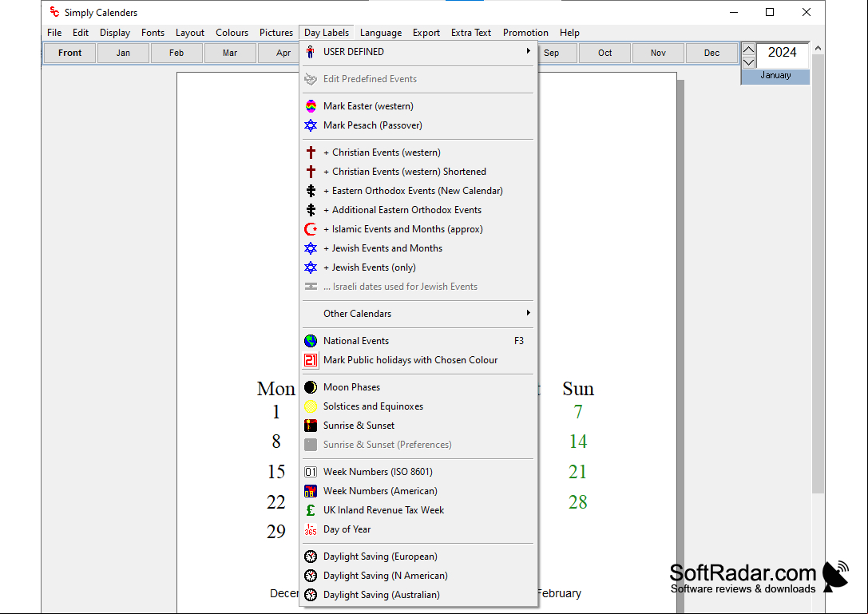Select Mark Public holidays with Chosen Colour
Screen dimensions: 868x614
418,360
